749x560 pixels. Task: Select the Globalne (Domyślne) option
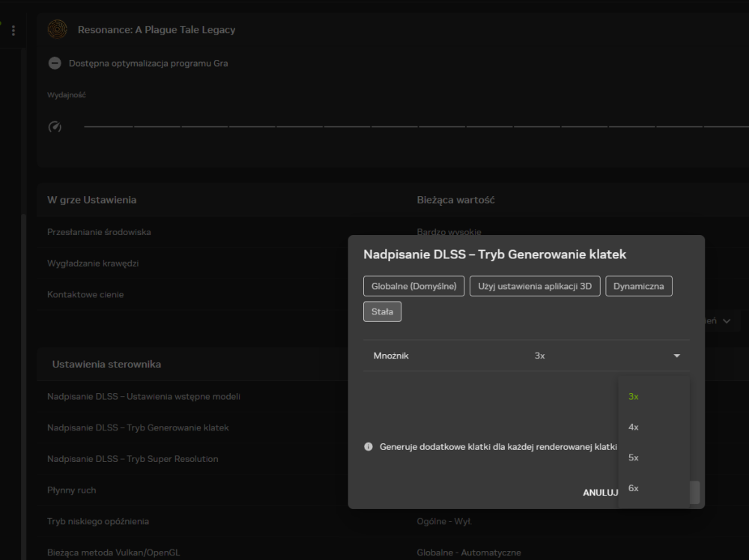[413, 286]
